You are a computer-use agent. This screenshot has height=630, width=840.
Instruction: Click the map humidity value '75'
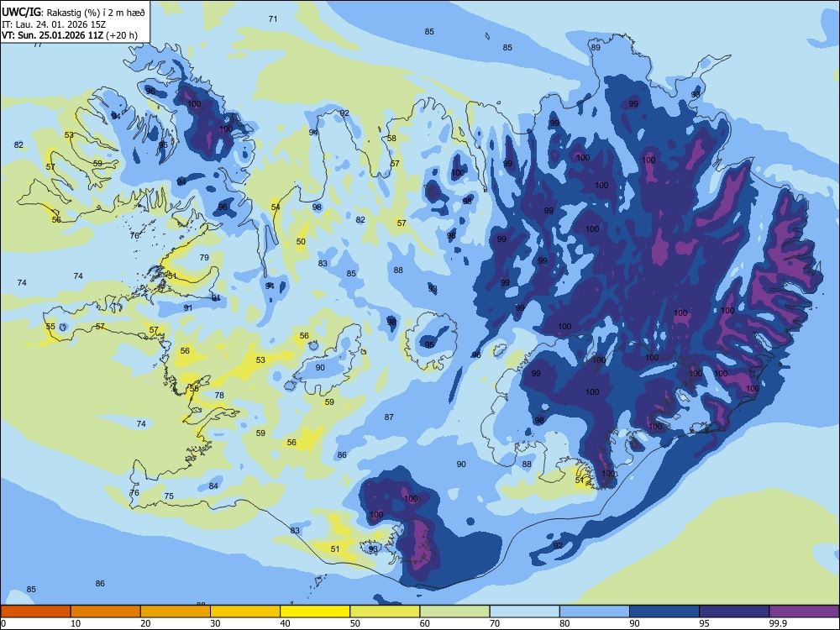[x=169, y=496]
